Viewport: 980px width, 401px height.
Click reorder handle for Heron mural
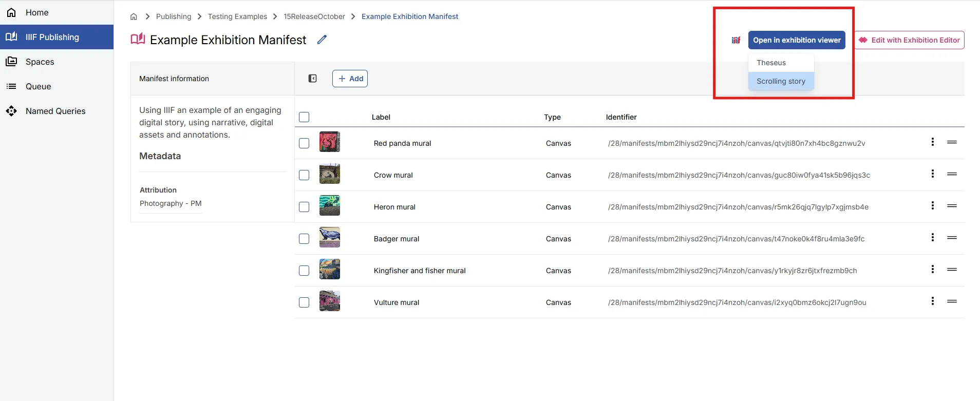tap(952, 206)
